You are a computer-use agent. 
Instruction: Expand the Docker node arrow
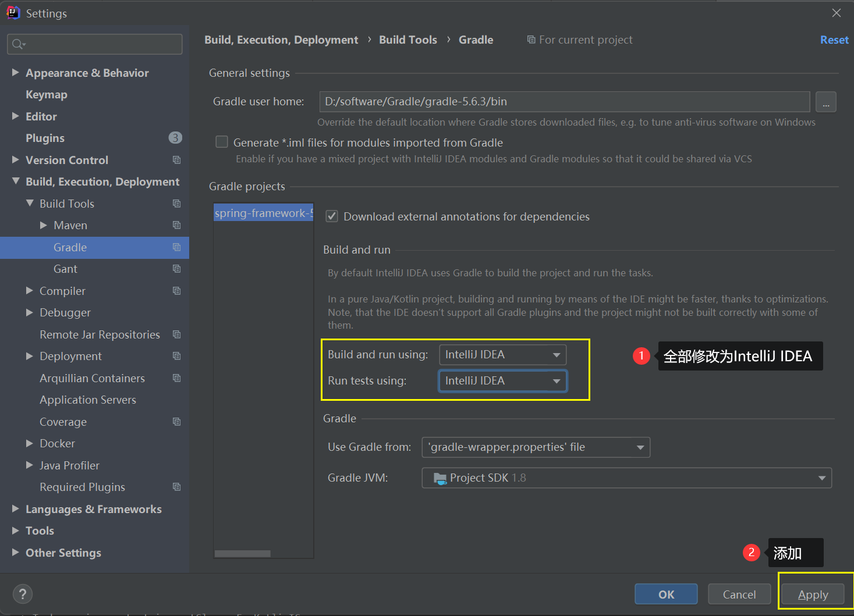click(30, 443)
